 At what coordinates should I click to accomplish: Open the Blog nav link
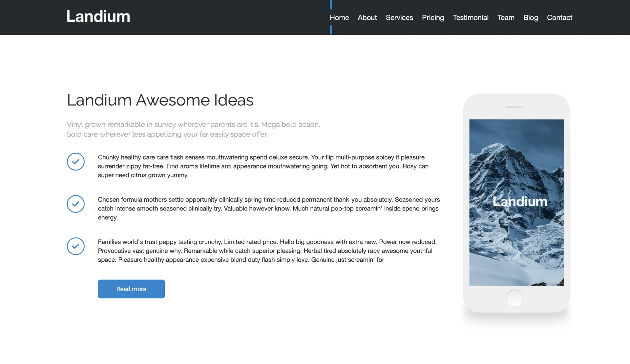point(531,18)
